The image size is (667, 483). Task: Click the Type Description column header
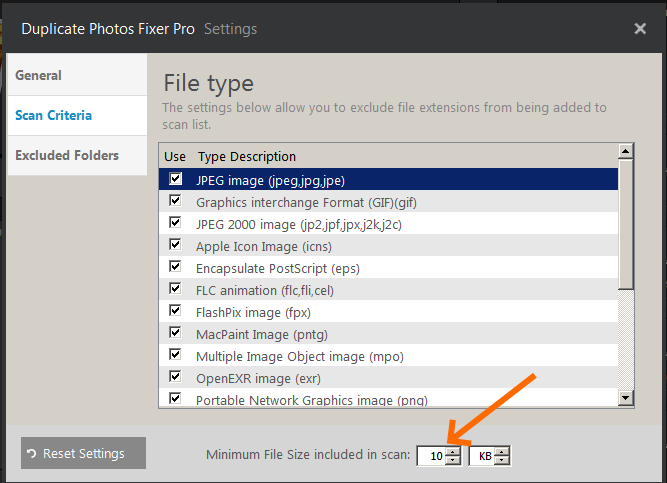pos(247,157)
